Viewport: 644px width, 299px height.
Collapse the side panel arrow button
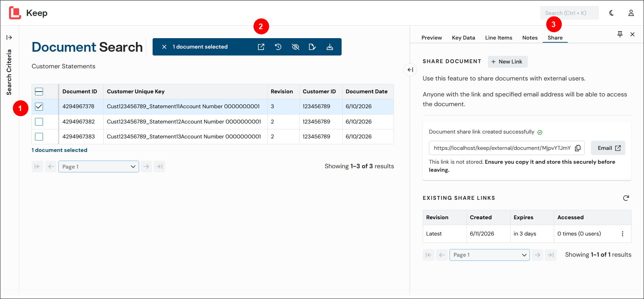point(410,70)
